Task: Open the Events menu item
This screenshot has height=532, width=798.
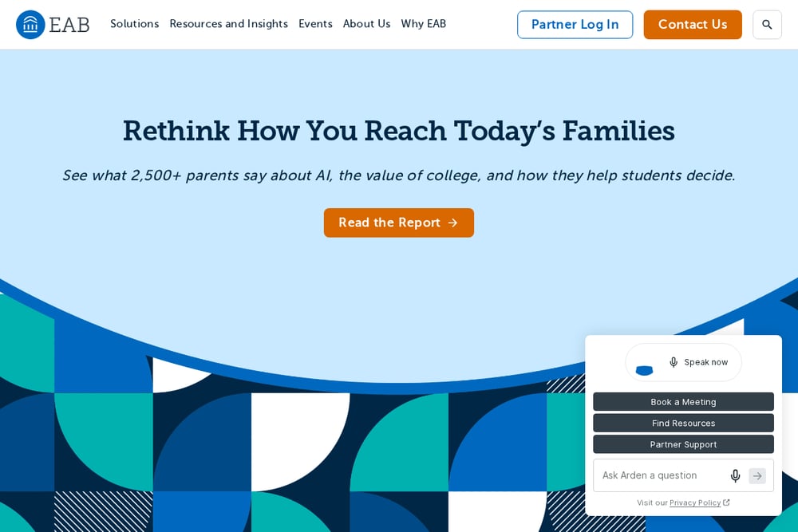Action: [x=315, y=24]
